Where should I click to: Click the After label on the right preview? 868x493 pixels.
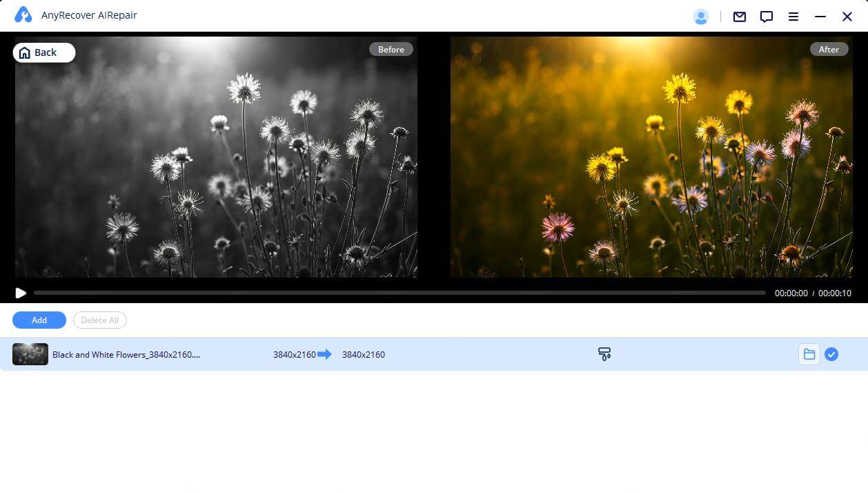click(x=829, y=49)
